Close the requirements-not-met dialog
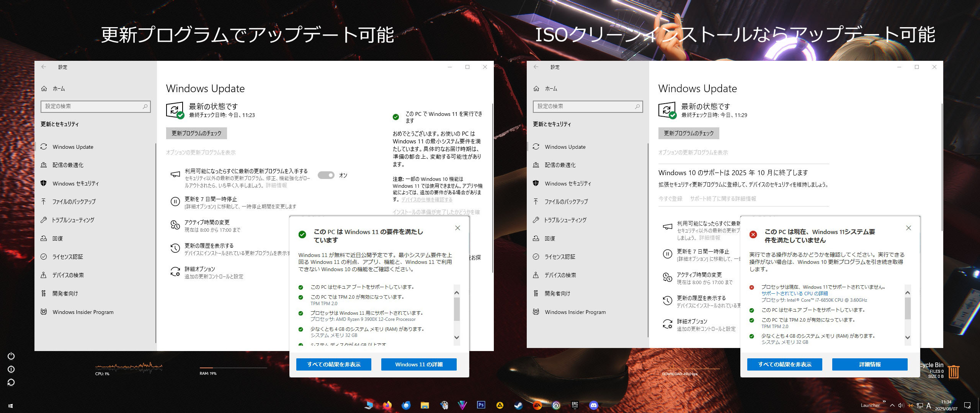This screenshot has width=980, height=413. pos(908,228)
